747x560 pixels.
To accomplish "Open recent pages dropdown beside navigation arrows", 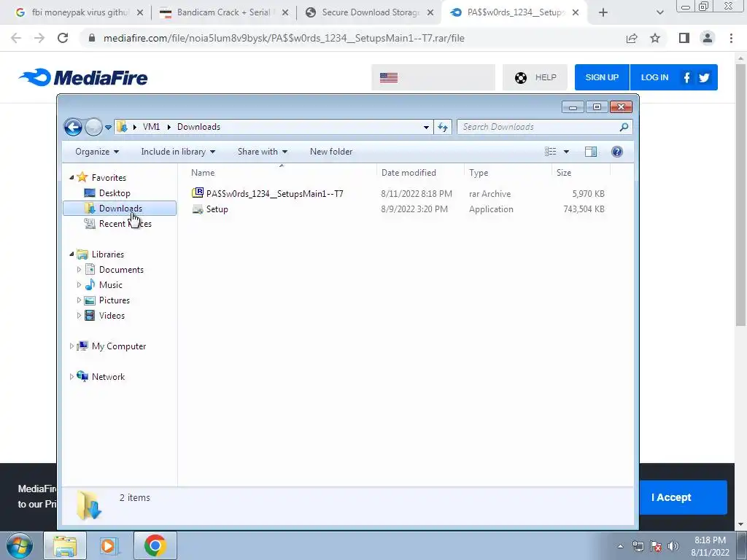I will (108, 128).
